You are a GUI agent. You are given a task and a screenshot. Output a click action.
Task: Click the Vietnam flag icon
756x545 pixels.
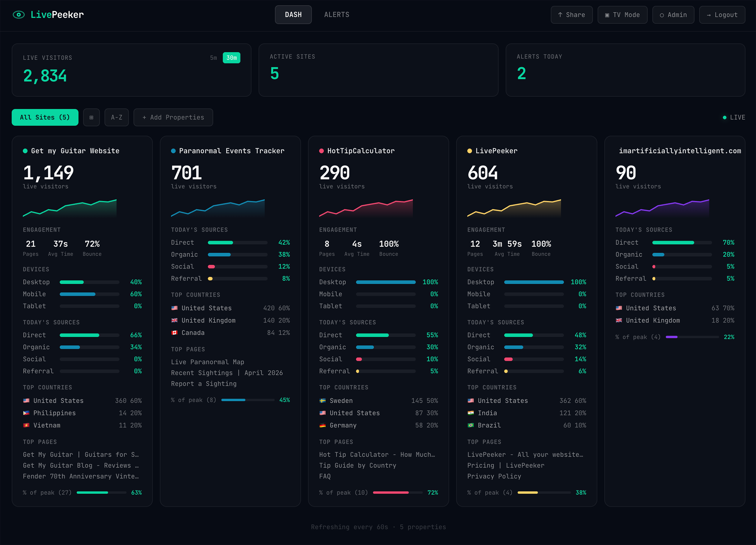click(x=26, y=425)
